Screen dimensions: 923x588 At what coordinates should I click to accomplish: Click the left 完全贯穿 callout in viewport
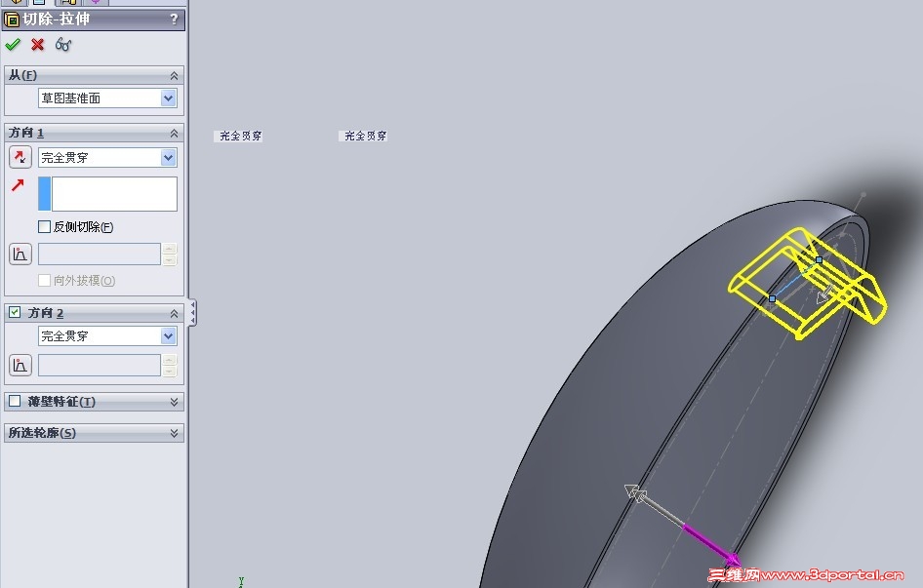coord(238,136)
